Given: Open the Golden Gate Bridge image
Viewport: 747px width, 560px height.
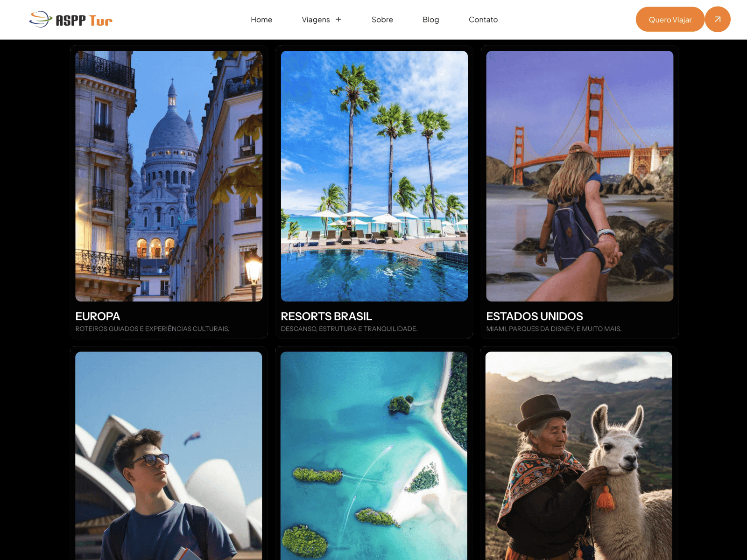Looking at the screenshot, I should pyautogui.click(x=580, y=176).
